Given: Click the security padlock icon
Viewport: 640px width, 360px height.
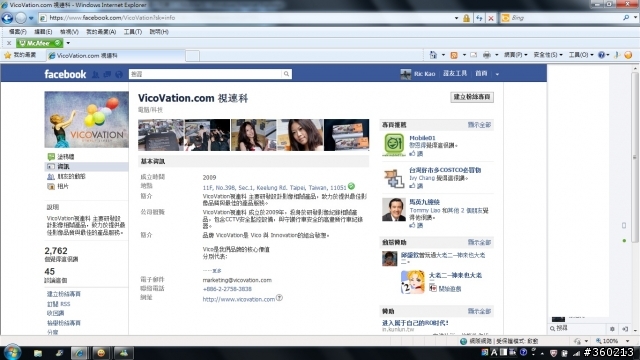Looking at the screenshot, I should [x=466, y=18].
